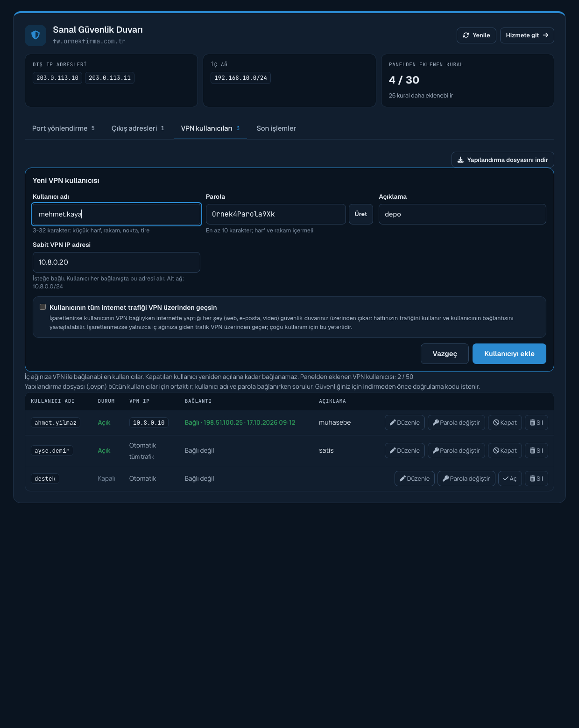Click the Üret password generate button
Screen dimensions: 579x728
pos(361,214)
